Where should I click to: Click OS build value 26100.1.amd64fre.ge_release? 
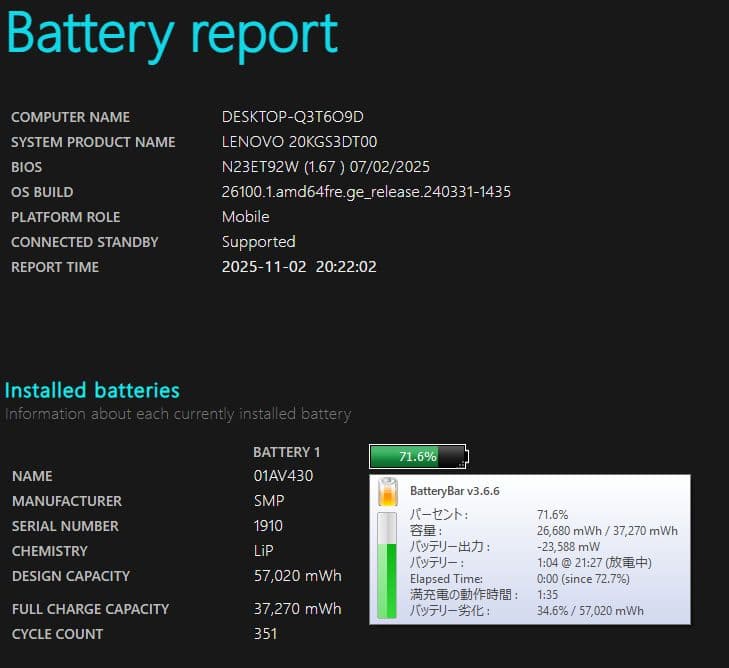point(366,192)
